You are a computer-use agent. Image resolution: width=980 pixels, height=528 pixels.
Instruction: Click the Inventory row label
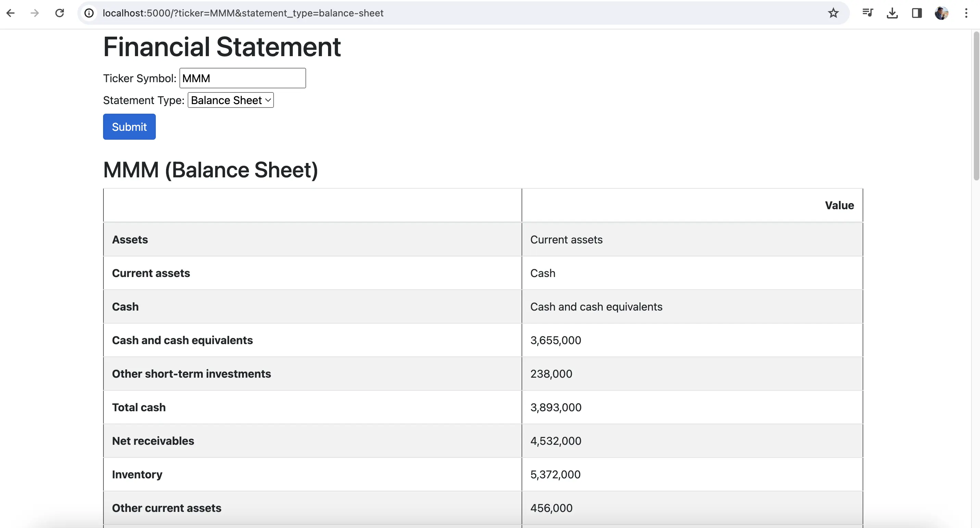tap(137, 474)
